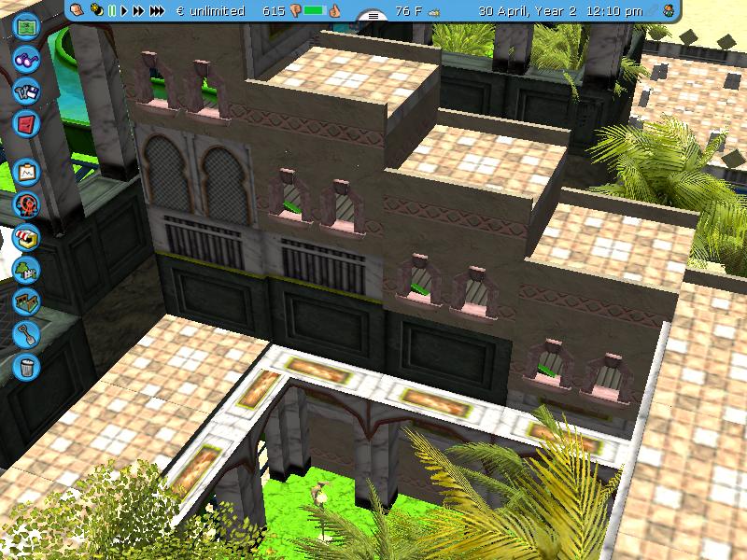This screenshot has width=747, height=560.
Task: Click the thumbs-up rating icon
Action: (335, 10)
